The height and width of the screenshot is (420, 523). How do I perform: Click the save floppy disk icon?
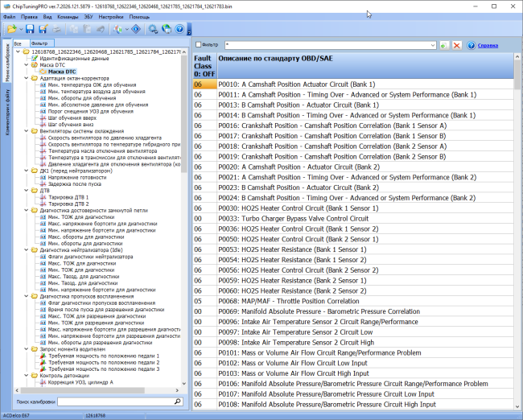30,29
